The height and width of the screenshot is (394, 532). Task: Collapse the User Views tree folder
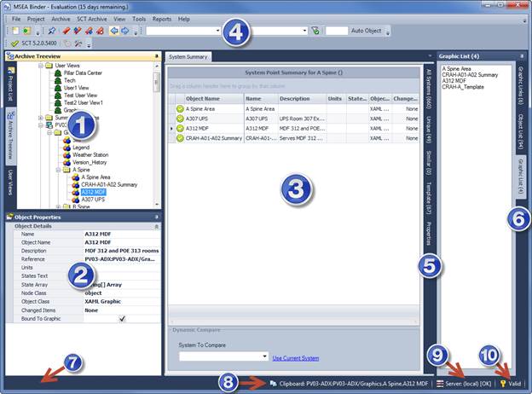pos(39,66)
